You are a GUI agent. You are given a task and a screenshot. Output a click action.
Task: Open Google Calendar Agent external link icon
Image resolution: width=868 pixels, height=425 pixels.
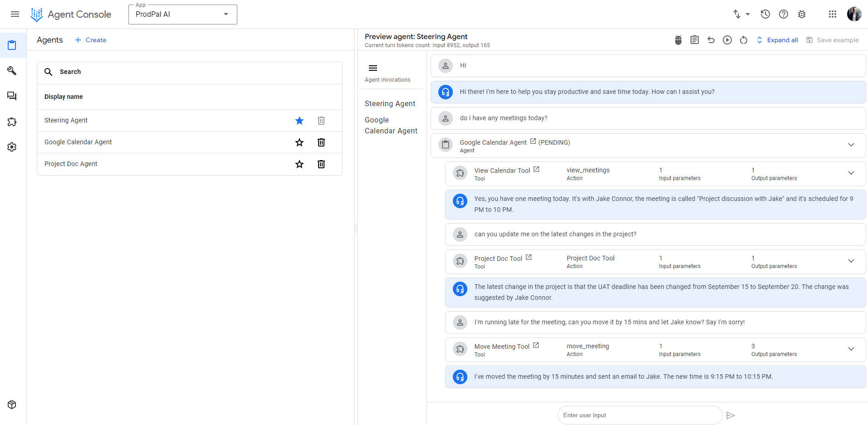coord(533,142)
